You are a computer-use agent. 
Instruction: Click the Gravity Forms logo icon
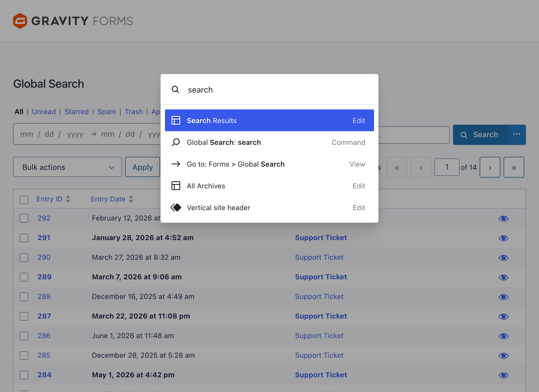(20, 21)
